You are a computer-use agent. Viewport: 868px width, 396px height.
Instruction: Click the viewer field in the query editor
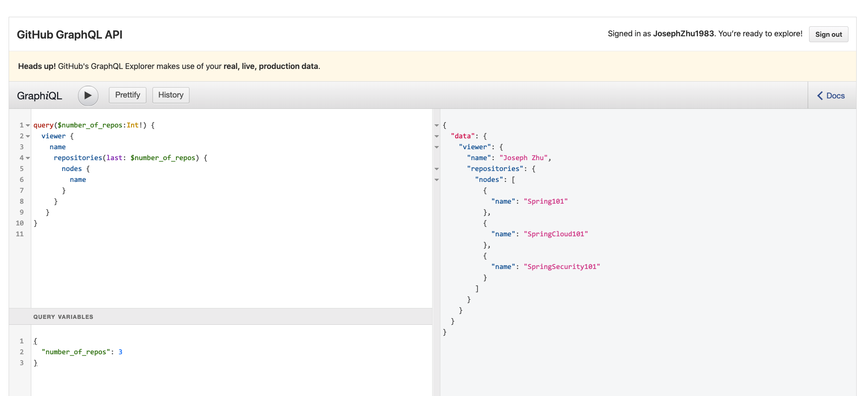click(x=54, y=136)
